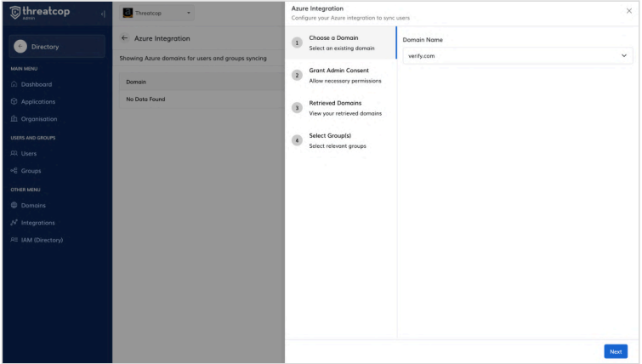Click the Dashboard home icon

[x=14, y=84]
